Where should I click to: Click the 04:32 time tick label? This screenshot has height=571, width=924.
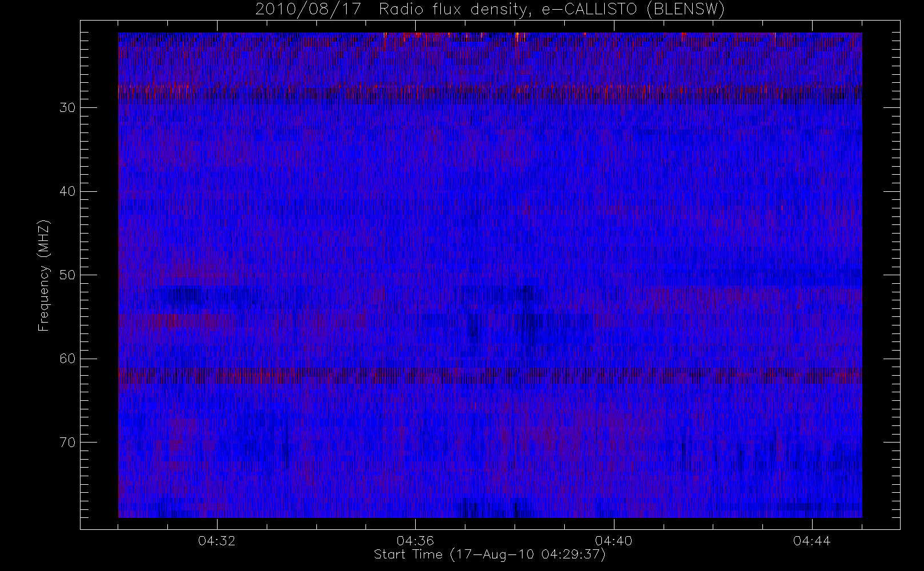tap(216, 541)
